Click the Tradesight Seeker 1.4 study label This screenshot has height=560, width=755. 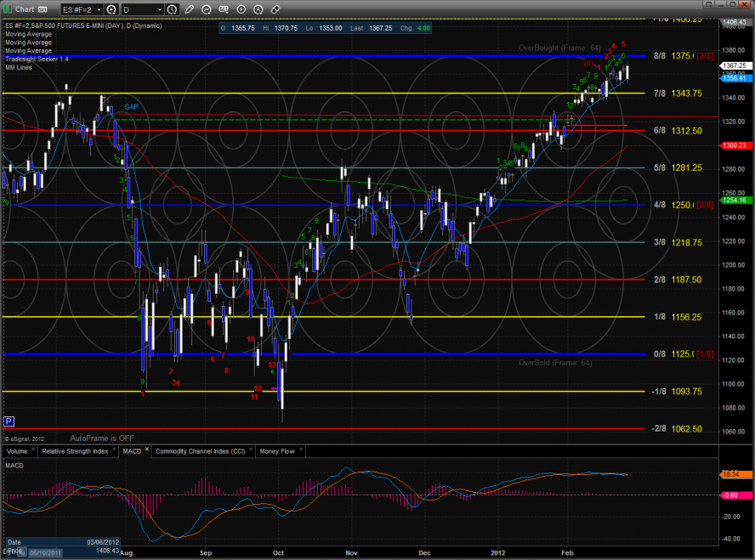tap(36, 59)
